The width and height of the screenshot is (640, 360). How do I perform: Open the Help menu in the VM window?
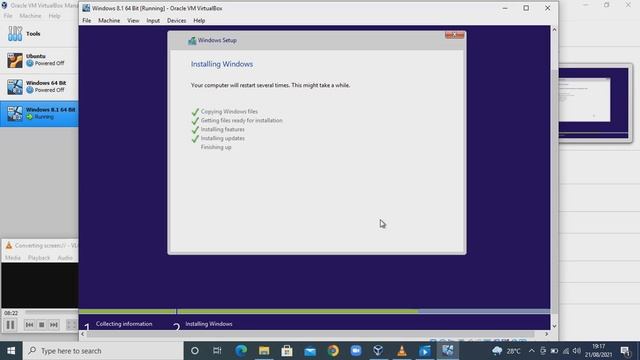point(199,20)
